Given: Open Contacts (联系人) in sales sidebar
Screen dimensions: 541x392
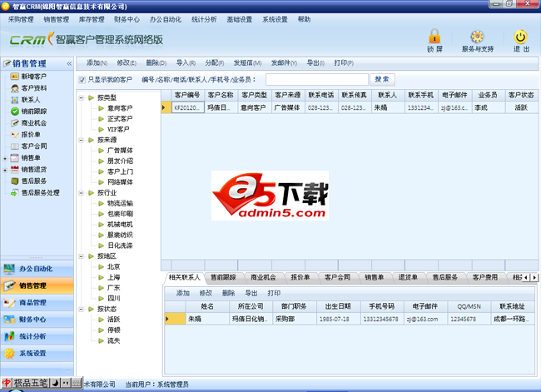Looking at the screenshot, I should point(30,100).
